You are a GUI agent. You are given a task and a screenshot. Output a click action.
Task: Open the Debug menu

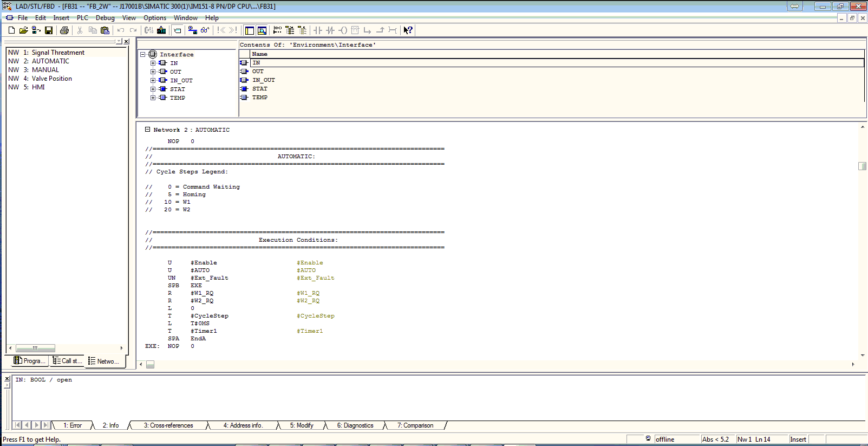(105, 18)
